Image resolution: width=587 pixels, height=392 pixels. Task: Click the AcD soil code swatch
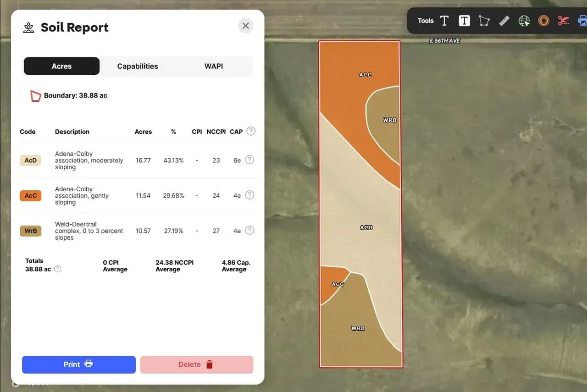pos(31,160)
